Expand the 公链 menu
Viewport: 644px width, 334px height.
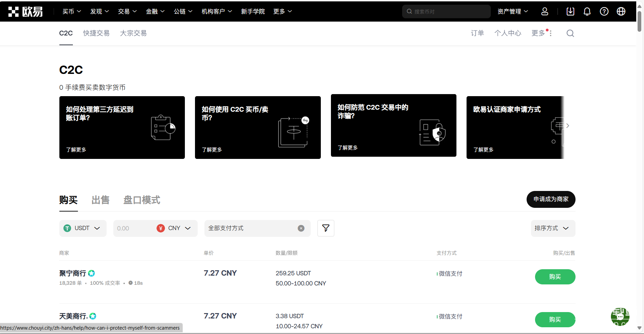tap(183, 11)
